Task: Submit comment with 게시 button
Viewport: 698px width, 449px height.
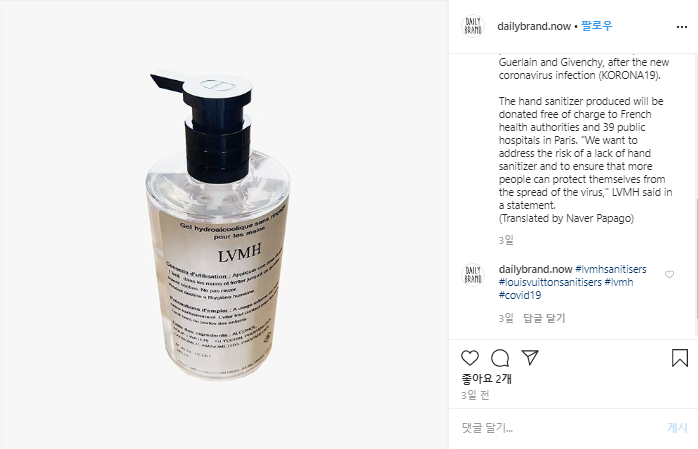Action: coord(677,428)
